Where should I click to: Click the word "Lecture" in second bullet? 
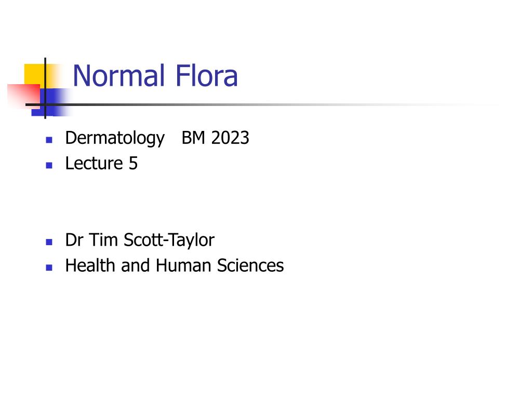pos(94,163)
